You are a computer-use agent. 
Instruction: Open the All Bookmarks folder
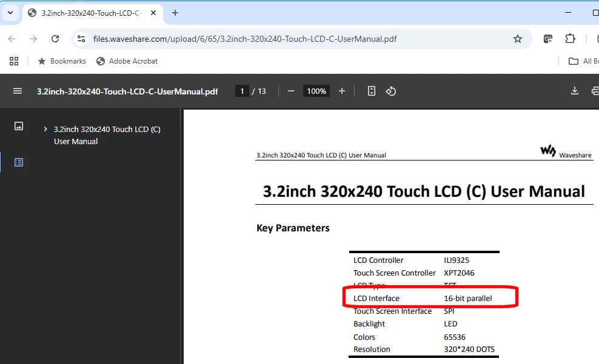pos(583,61)
